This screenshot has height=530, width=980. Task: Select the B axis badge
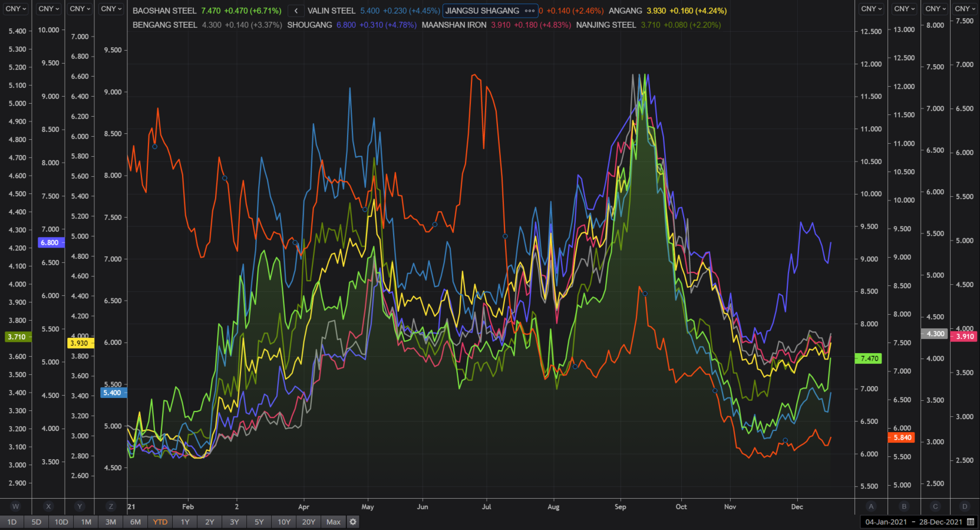coord(904,506)
